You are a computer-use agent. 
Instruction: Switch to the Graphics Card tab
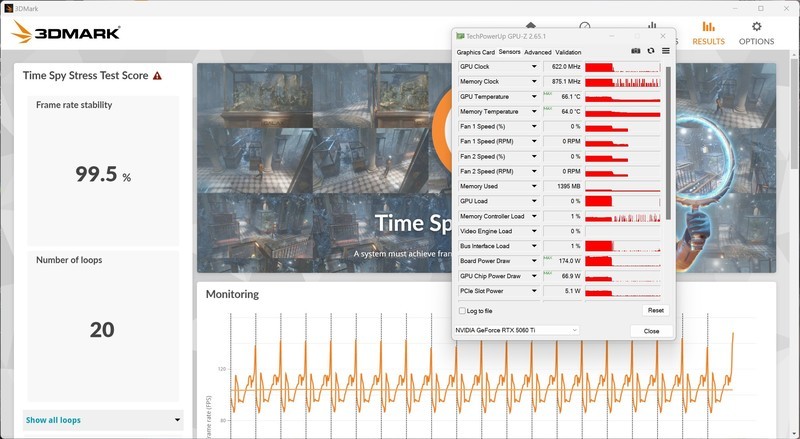[x=476, y=52]
